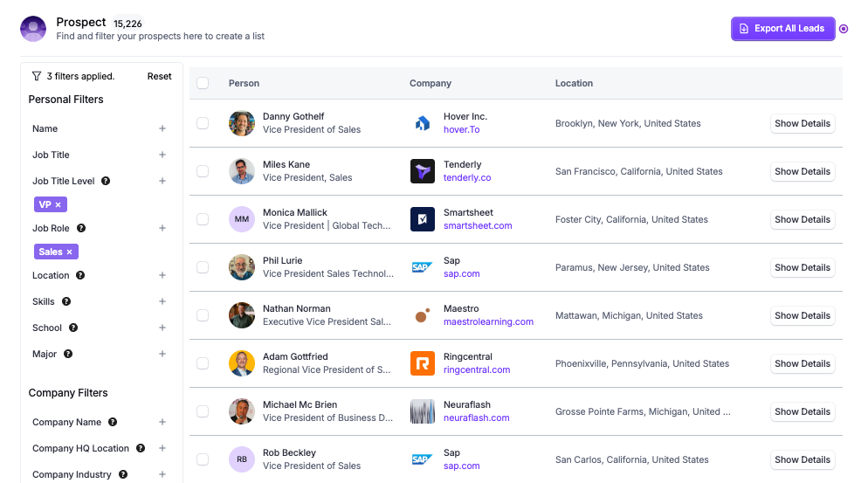Viewport: 868px width, 483px height.
Task: Click the Ringcentral company logo
Action: point(423,363)
